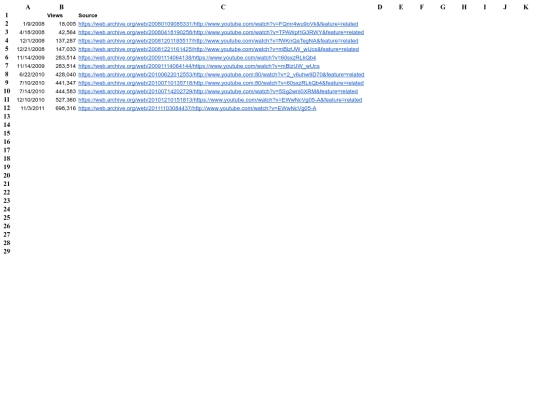Select the date cell 12/1/2008
This screenshot has width=540, height=405.
pos(32,41)
